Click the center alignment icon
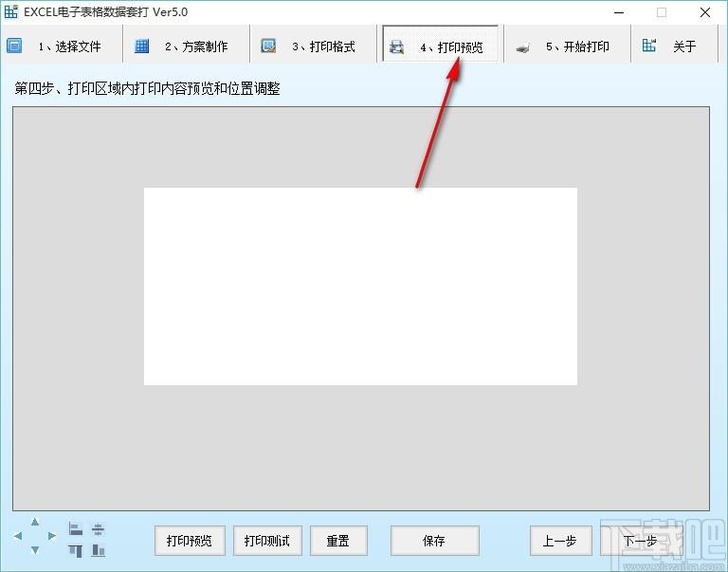The height and width of the screenshot is (572, 728). (98, 528)
